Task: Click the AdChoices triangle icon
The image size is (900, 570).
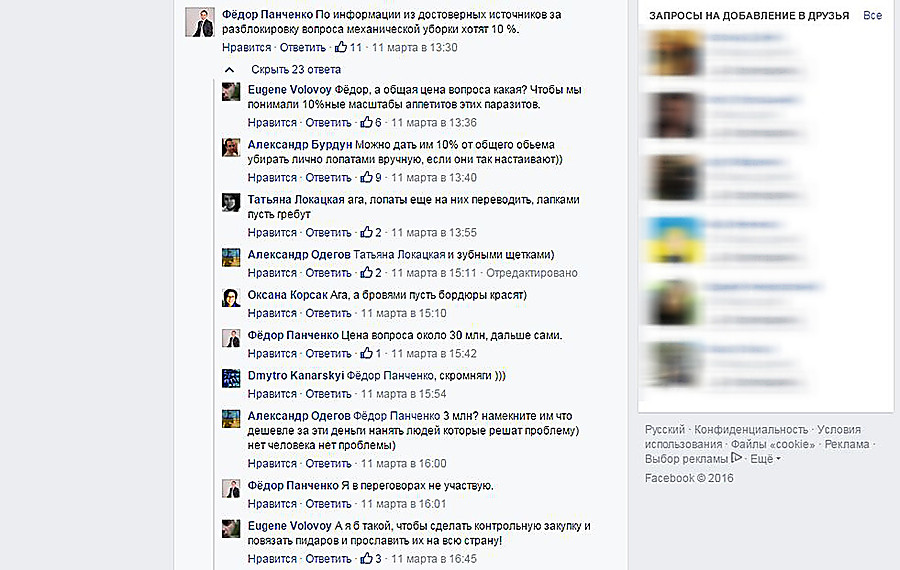Action: pos(736,457)
